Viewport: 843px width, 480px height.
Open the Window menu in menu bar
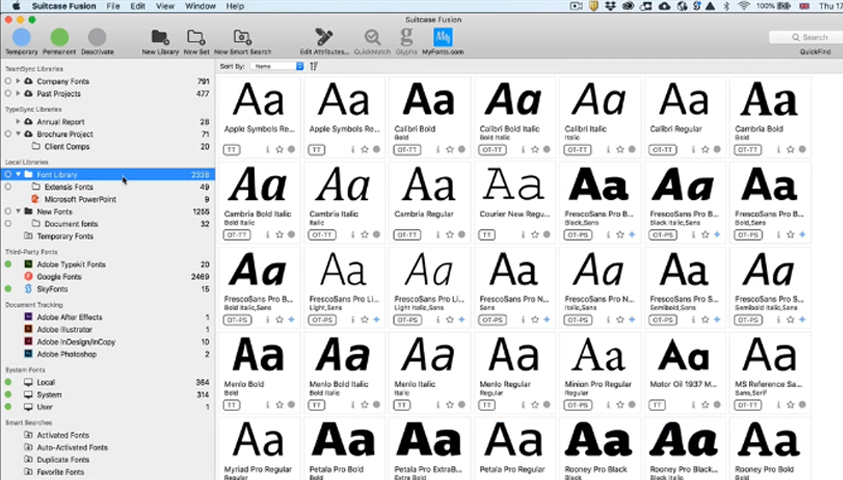coord(202,6)
